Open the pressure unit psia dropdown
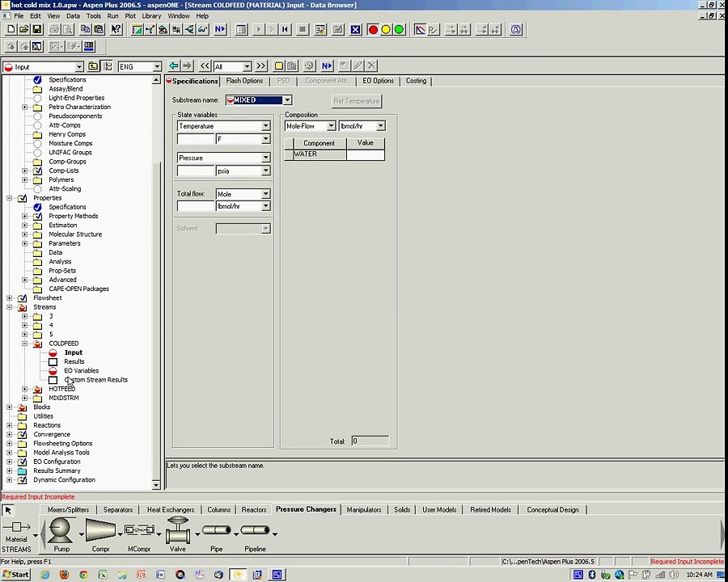Viewport: 728px width, 582px height. [x=265, y=171]
